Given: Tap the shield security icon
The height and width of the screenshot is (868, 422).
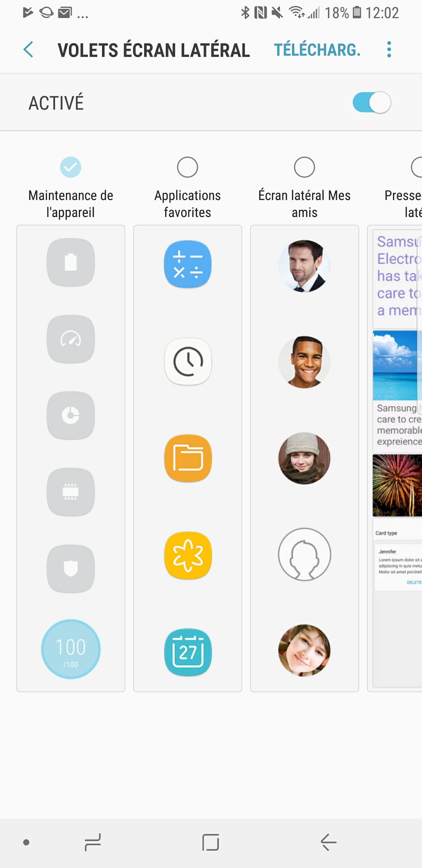Looking at the screenshot, I should 71,569.
